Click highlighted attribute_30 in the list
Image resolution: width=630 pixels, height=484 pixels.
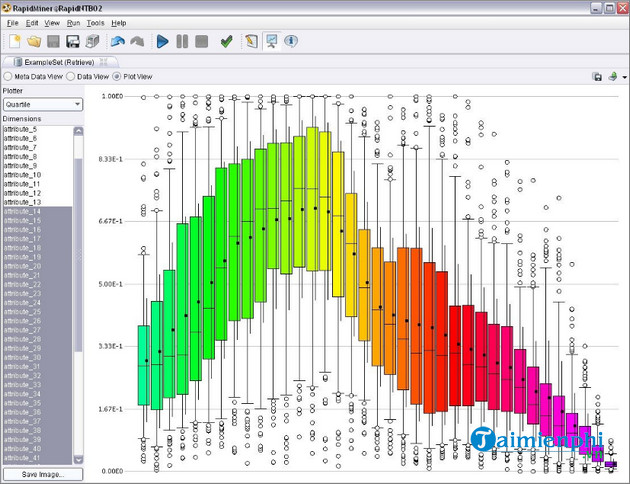37,357
